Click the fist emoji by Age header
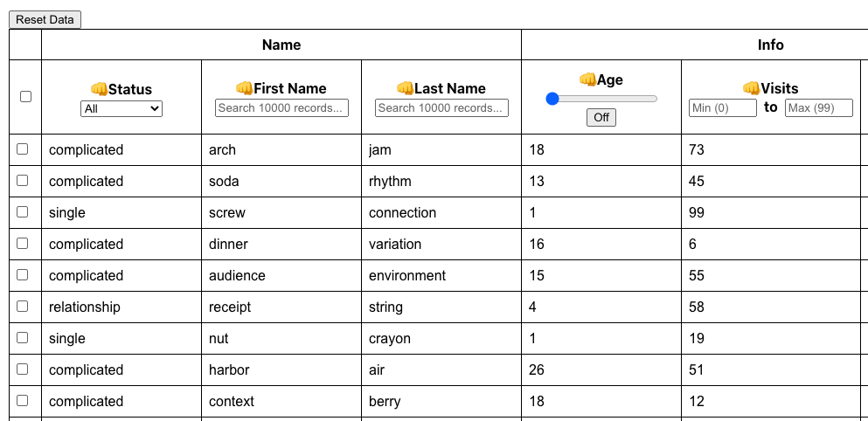This screenshot has width=868, height=421. pos(587,79)
